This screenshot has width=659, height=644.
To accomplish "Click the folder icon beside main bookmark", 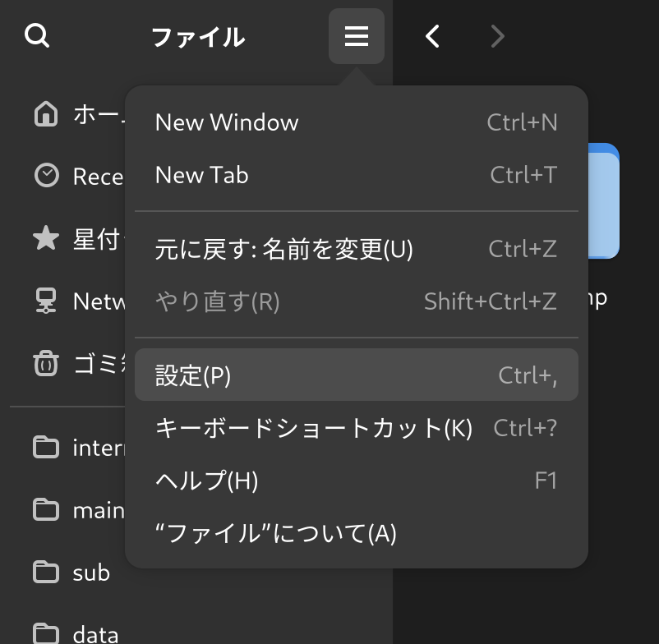I will 46,510.
